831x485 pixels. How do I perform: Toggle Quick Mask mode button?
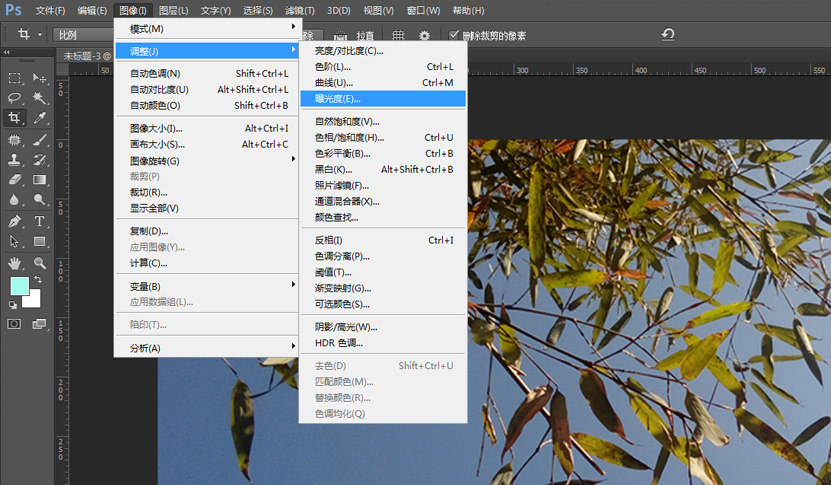(15, 324)
